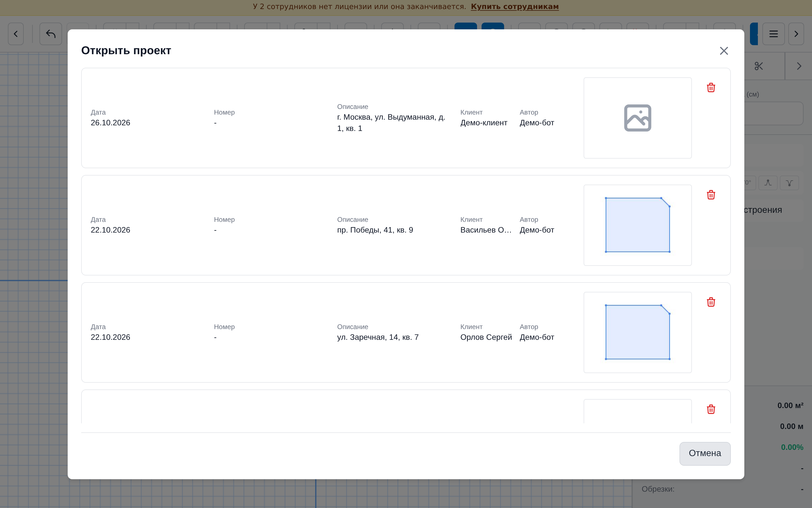Click the date 26.10.2026
Viewport: 812px width, 508px height.
111,123
